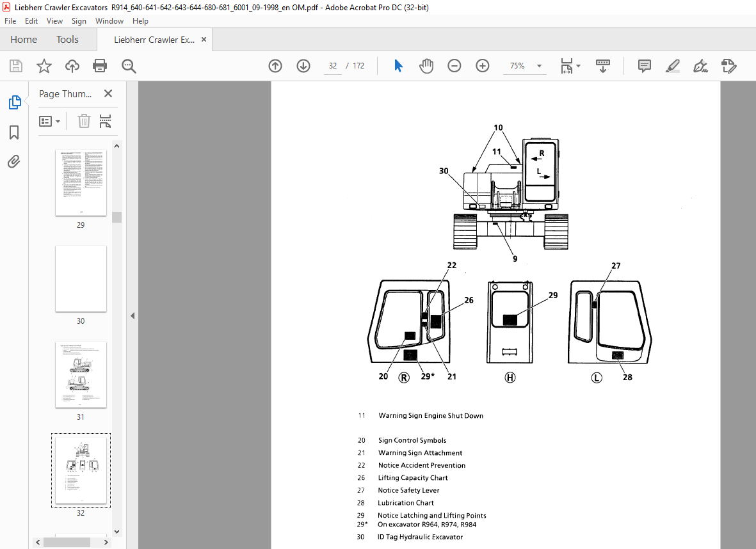Close the Page Thumbnails panel

pos(108,93)
